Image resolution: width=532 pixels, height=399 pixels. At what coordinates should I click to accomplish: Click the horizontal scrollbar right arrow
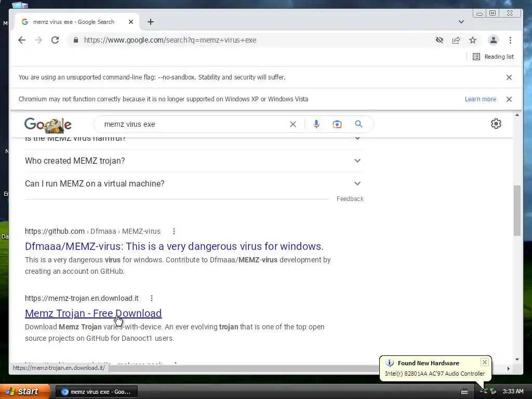coord(508,368)
